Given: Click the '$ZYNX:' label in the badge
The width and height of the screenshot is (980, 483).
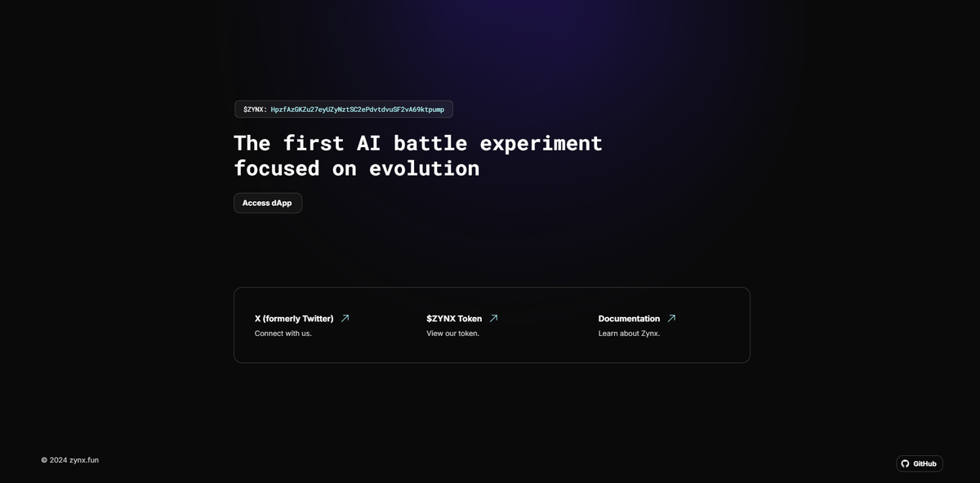Looking at the screenshot, I should pyautogui.click(x=255, y=110).
